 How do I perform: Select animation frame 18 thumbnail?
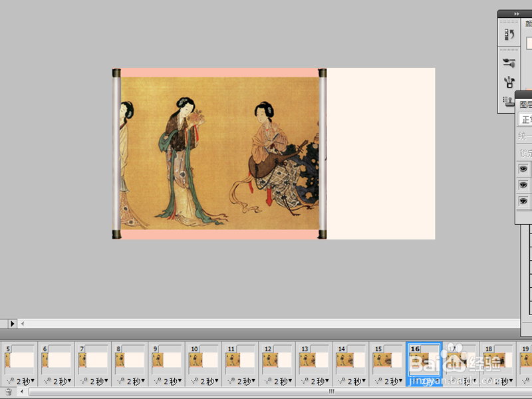pos(497,359)
